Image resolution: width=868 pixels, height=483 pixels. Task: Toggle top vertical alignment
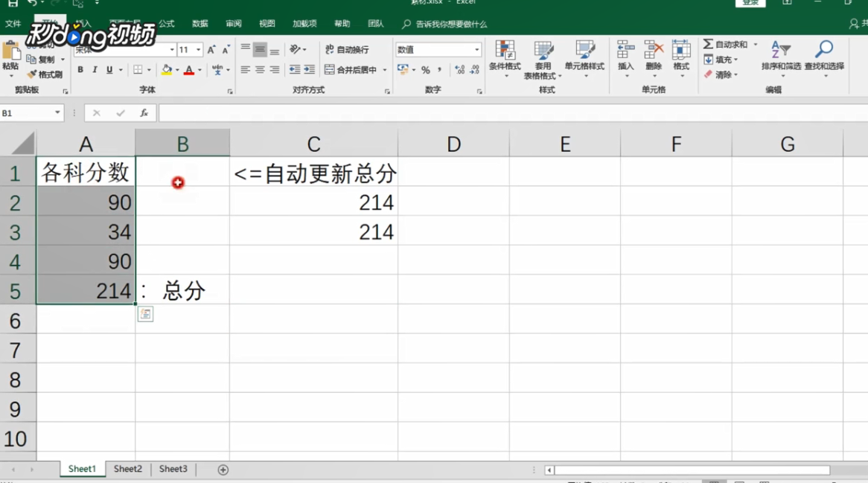coord(245,49)
